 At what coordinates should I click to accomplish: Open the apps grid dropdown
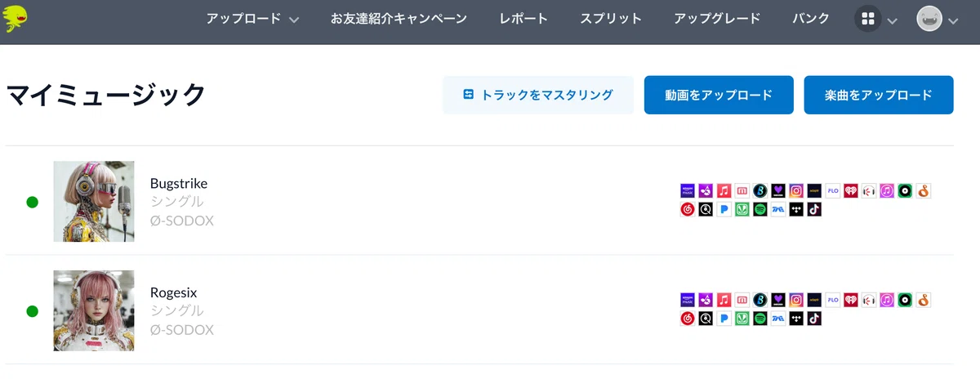[x=876, y=19]
